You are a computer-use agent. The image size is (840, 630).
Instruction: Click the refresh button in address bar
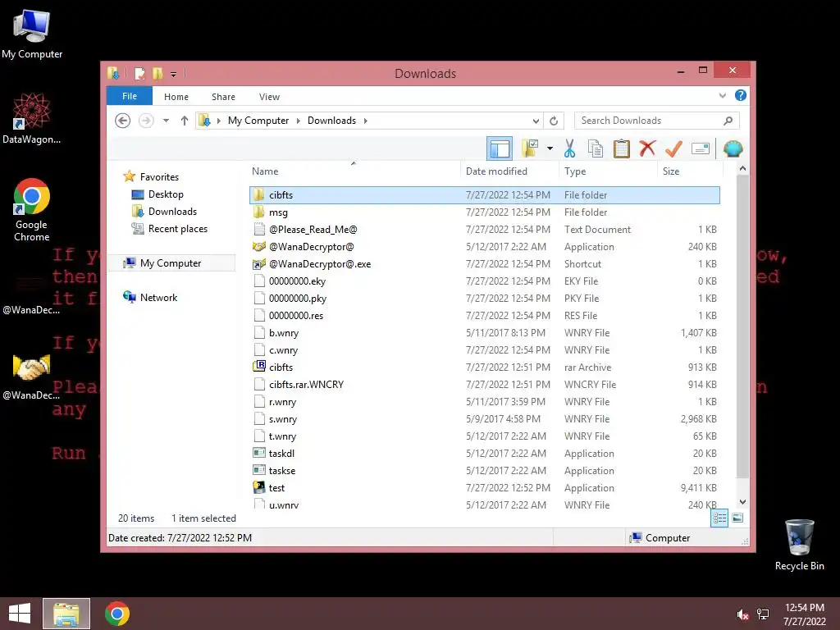tap(554, 121)
